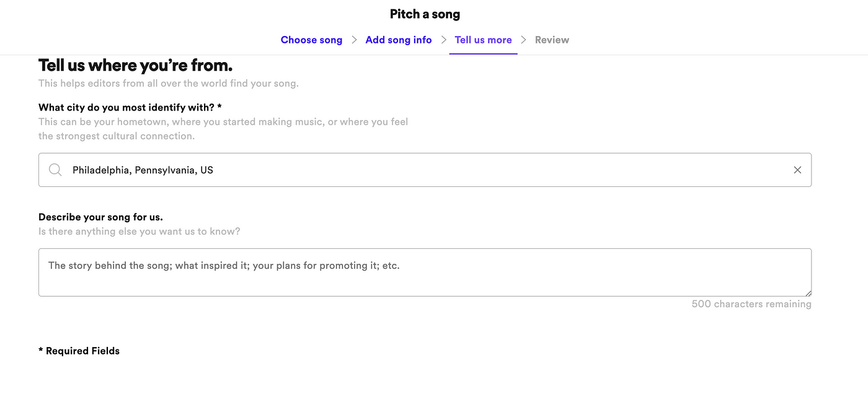Click the chevron after Choose song
The image size is (868, 401).
click(x=354, y=40)
